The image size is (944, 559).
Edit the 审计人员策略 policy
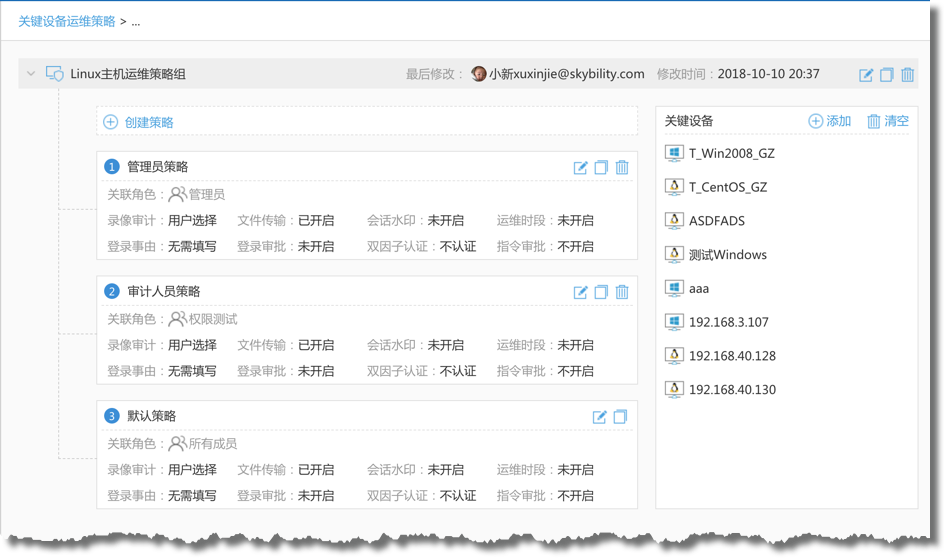580,292
